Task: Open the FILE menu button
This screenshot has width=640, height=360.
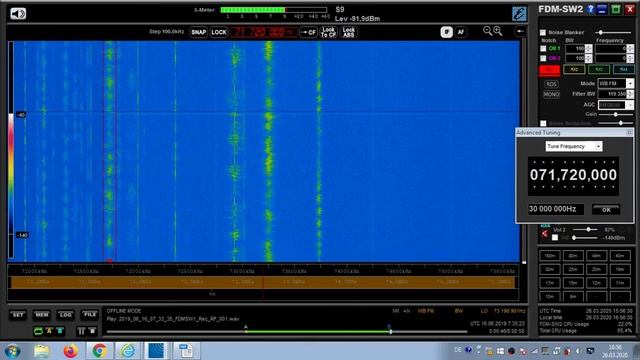Action: point(89,315)
